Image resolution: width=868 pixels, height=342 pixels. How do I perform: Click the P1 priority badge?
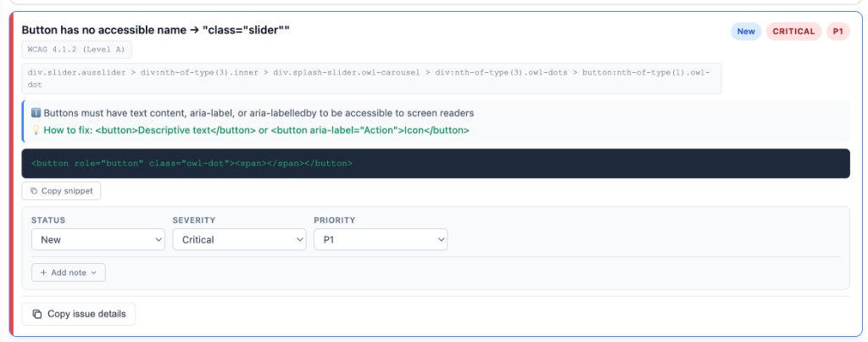point(837,31)
